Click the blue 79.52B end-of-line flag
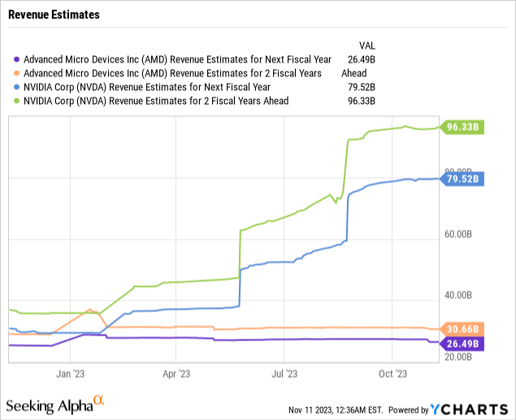Viewport: 516px width, 420px height. [x=464, y=179]
